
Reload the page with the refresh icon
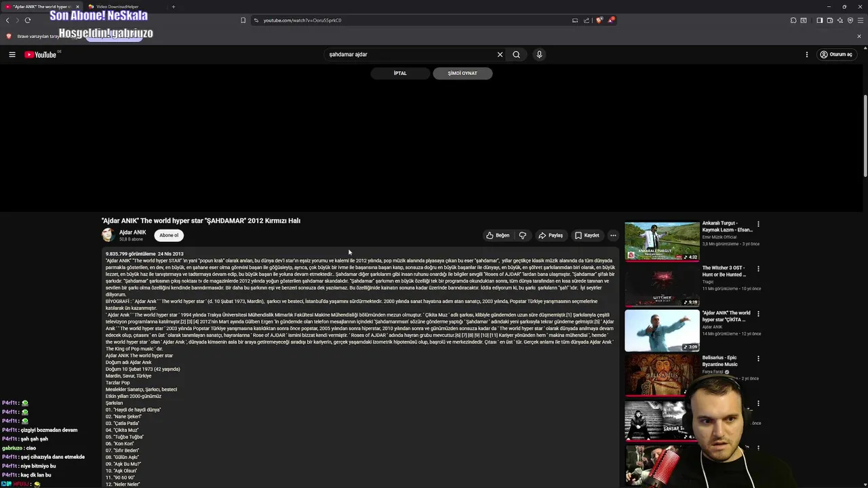(28, 20)
